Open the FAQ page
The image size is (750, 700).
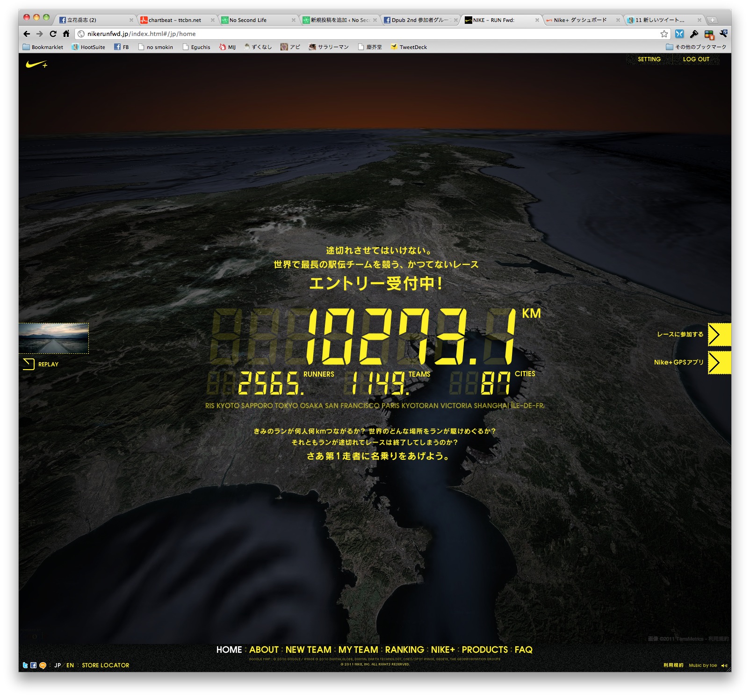click(x=524, y=650)
